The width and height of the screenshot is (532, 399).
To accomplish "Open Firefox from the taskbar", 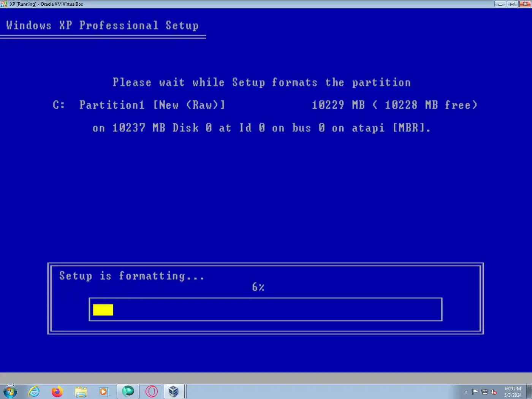I will pos(57,391).
